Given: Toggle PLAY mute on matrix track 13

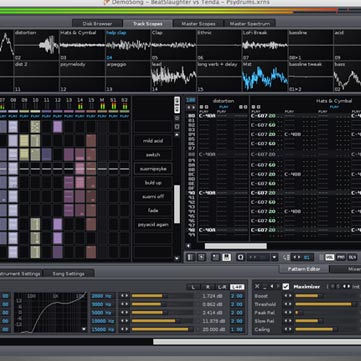Looking at the screenshot, I should coord(69,116).
